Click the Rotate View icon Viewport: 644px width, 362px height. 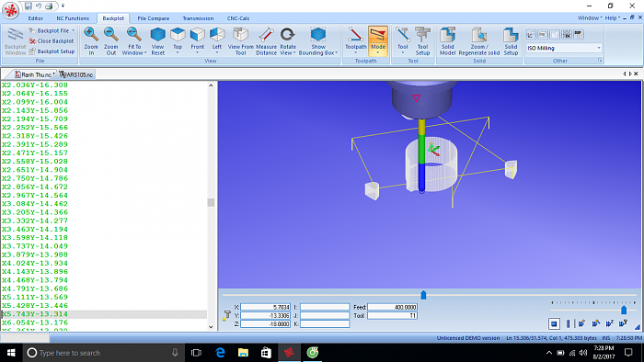(x=287, y=35)
